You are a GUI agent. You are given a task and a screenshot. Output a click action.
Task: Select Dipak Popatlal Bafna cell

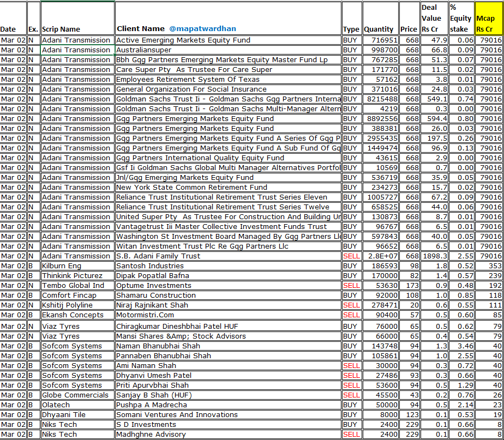coord(228,276)
